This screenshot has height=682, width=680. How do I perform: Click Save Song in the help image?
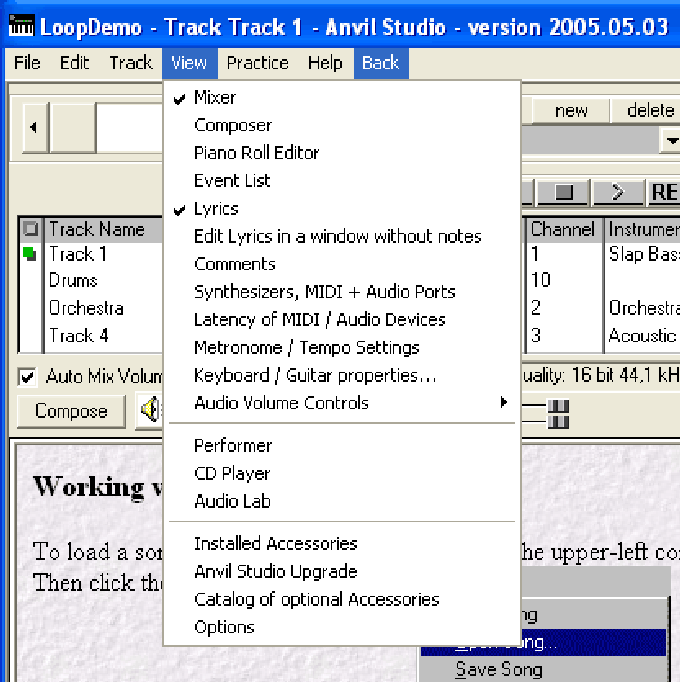499,670
